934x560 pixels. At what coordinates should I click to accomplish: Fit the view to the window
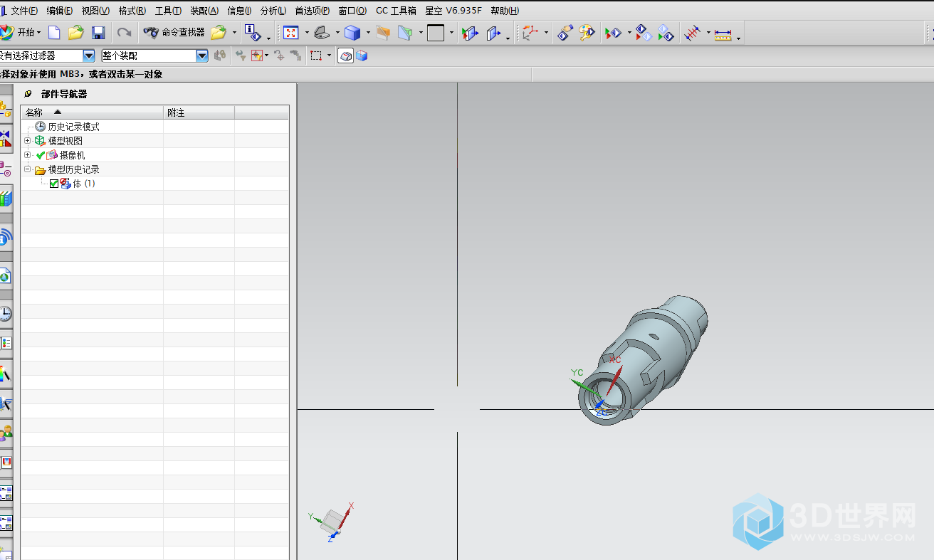coord(291,32)
